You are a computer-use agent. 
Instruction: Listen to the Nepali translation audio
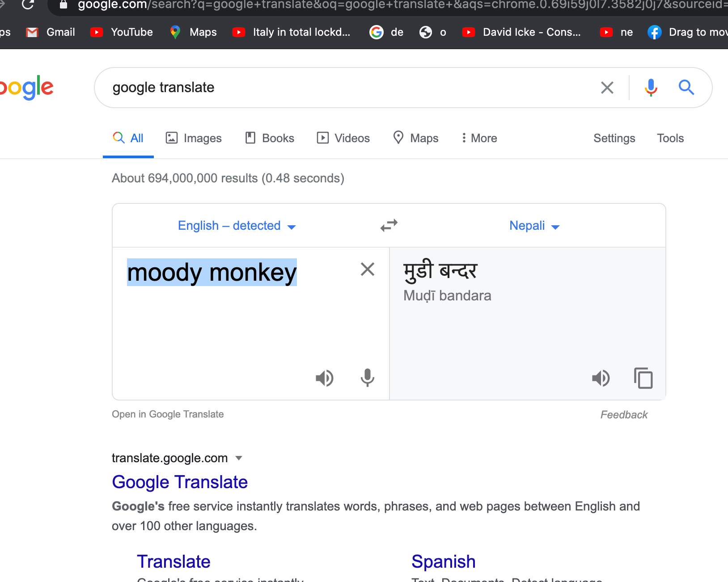pyautogui.click(x=601, y=378)
